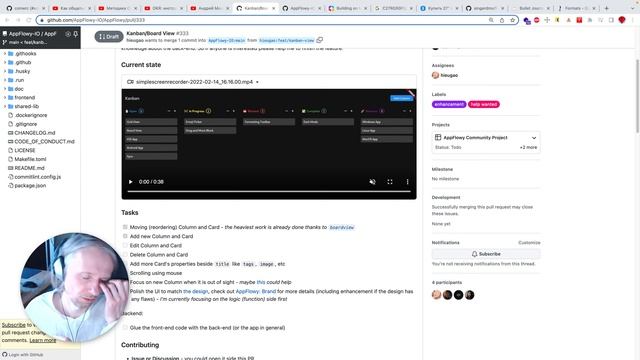This screenshot has height=360, width=640.
Task: Open package.json in the file tree
Action: 30,185
